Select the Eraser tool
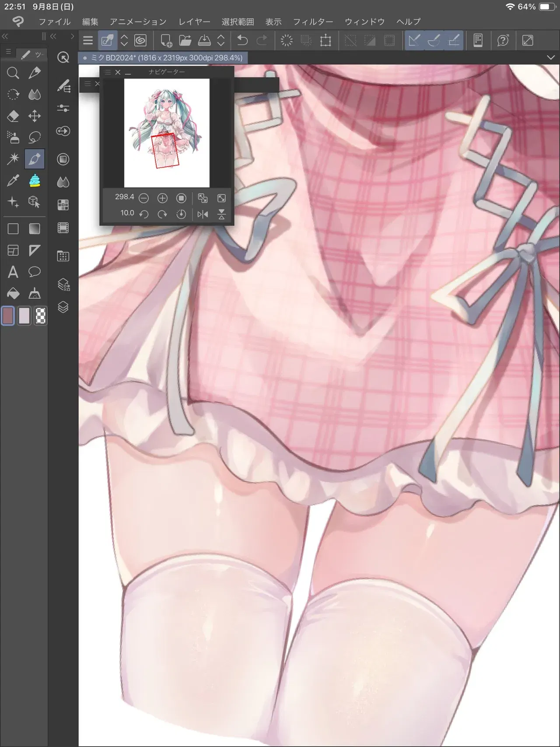 [x=13, y=116]
